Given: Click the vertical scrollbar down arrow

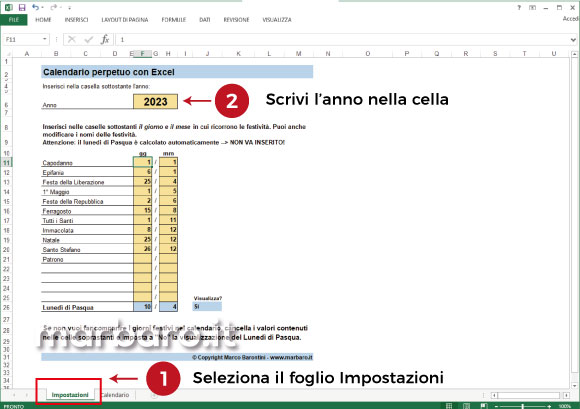Looking at the screenshot, I should coord(574,386).
